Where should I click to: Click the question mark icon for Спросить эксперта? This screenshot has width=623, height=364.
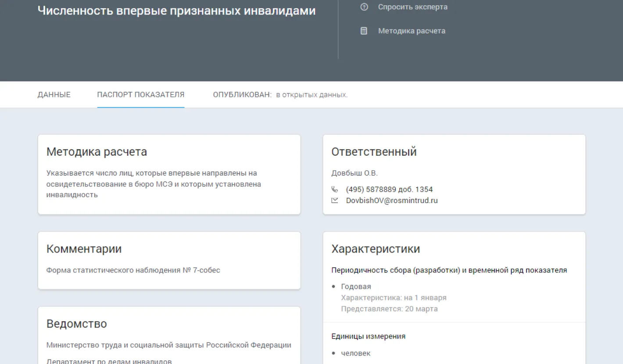(x=364, y=7)
